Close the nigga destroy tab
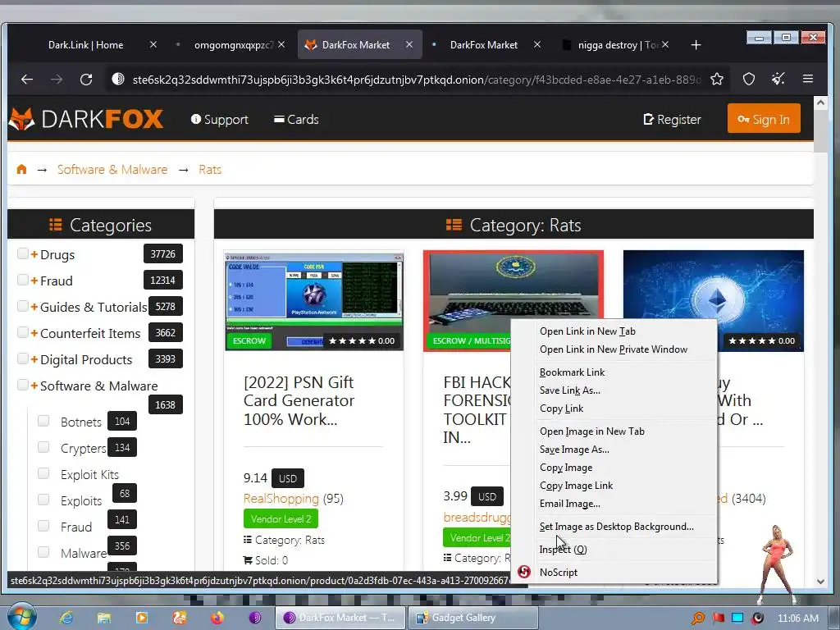The height and width of the screenshot is (630, 840). [664, 45]
